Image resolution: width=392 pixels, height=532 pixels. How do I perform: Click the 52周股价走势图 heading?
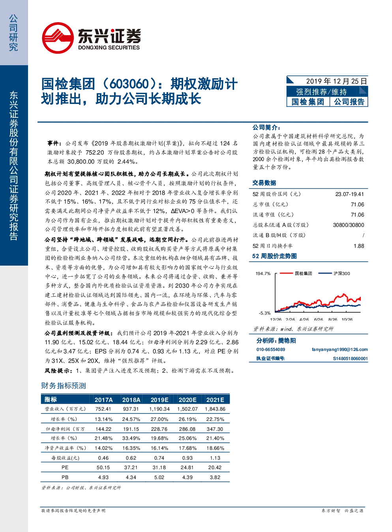(275, 256)
